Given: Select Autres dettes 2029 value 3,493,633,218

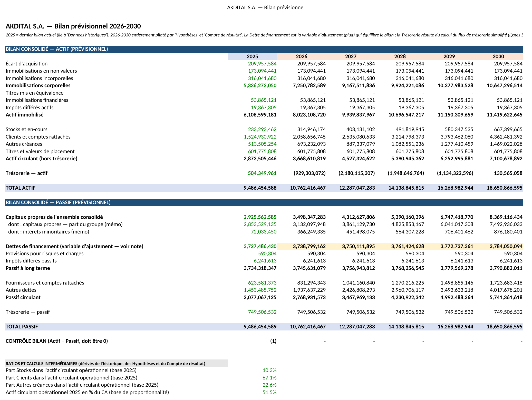Looking at the screenshot, I should pos(457,290).
